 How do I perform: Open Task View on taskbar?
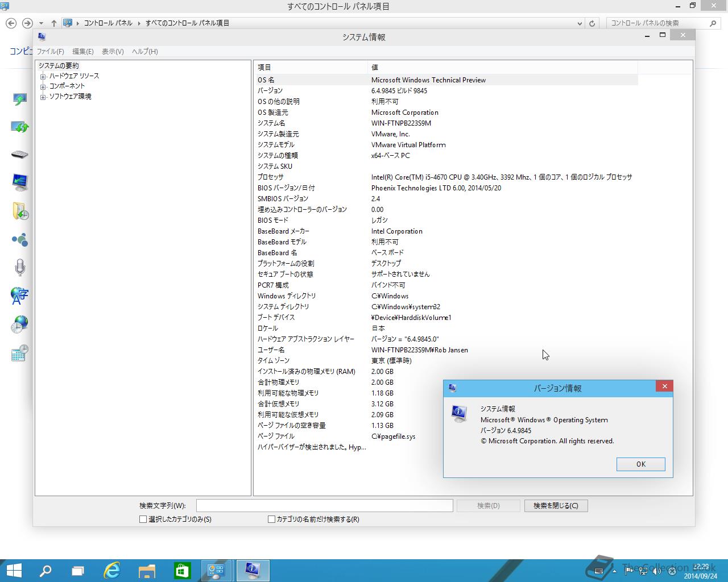pos(78,571)
